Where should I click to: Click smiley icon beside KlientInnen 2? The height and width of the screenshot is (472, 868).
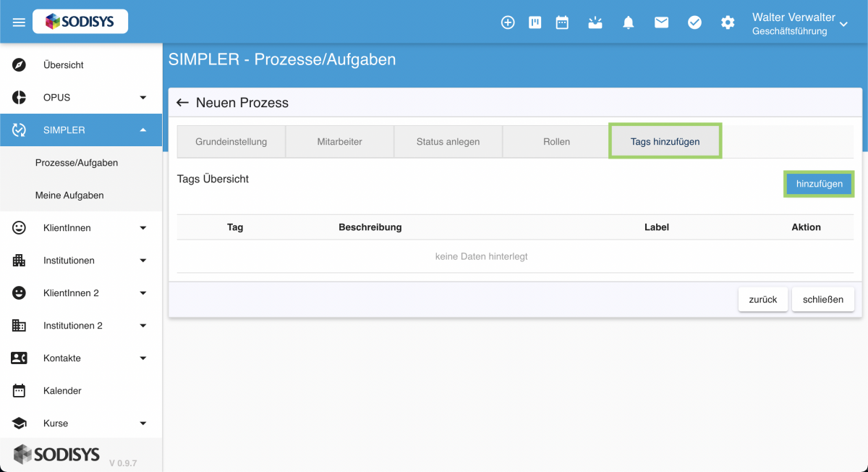pyautogui.click(x=20, y=293)
